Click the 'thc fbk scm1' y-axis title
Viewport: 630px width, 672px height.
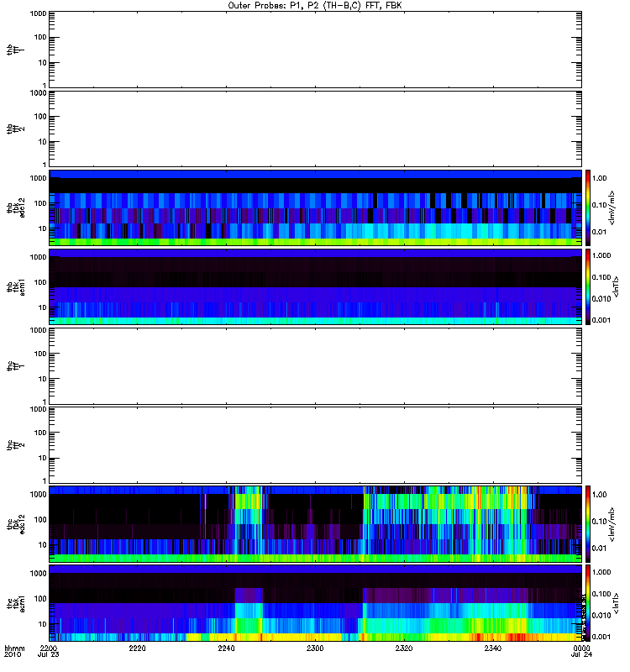[15, 603]
